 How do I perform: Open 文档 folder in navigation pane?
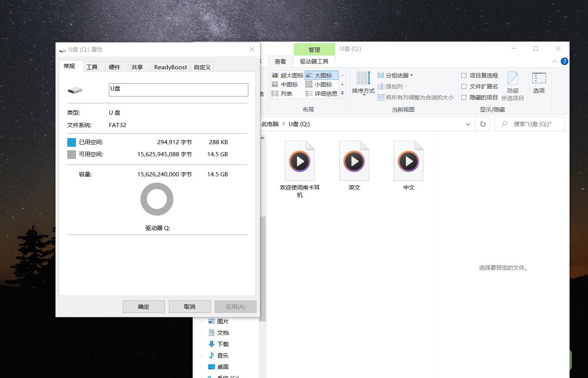pyautogui.click(x=223, y=333)
